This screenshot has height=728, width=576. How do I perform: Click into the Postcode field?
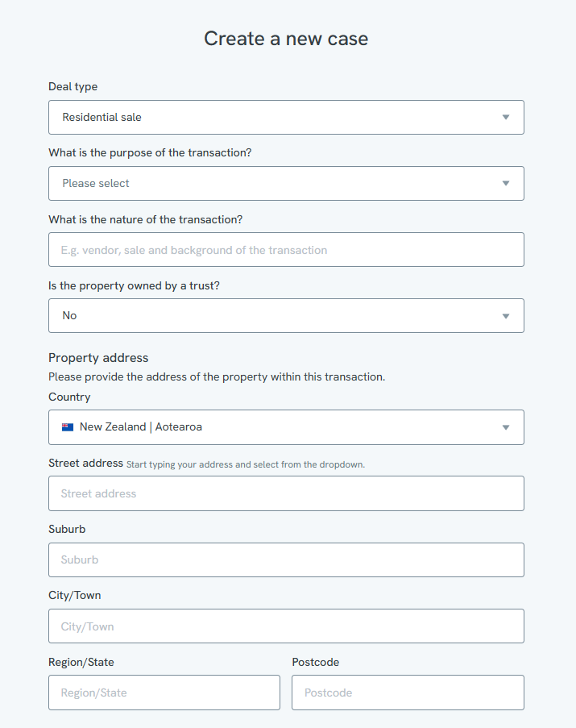(x=408, y=693)
